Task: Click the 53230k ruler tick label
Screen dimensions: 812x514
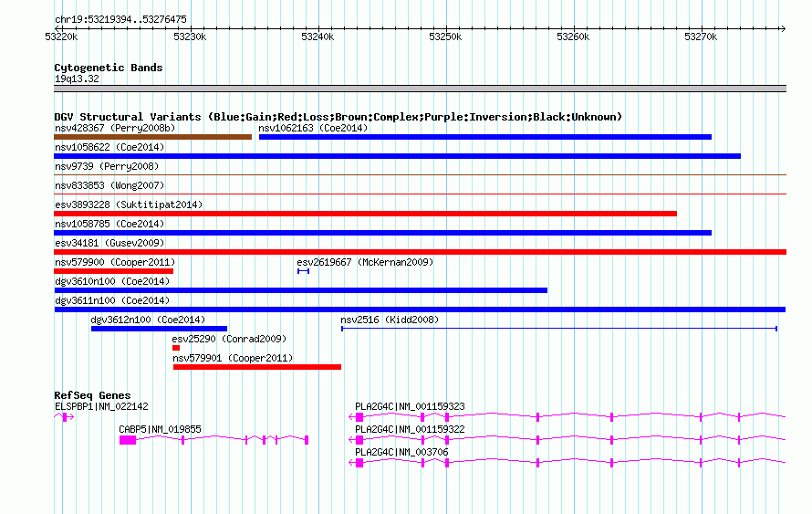Action: coord(190,37)
